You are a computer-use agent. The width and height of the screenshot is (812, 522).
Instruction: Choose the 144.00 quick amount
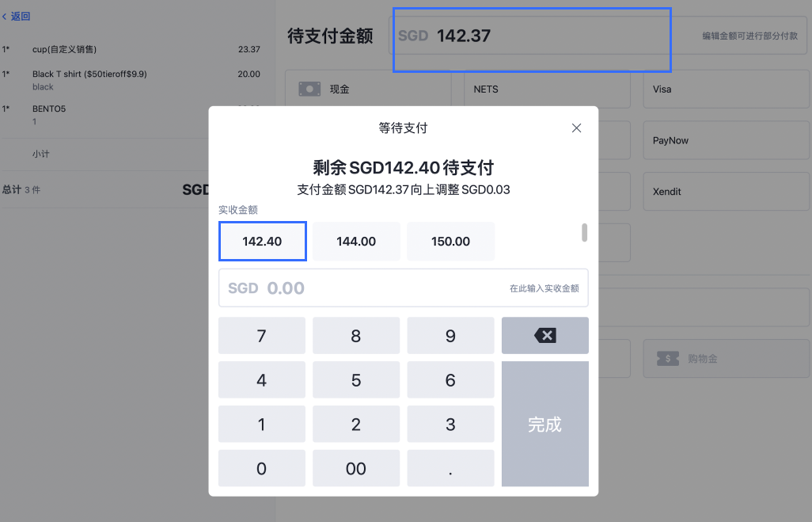point(356,241)
